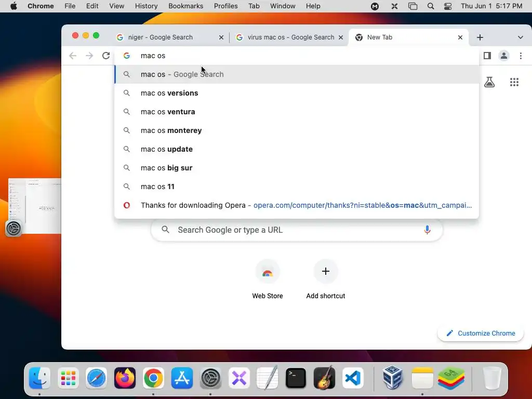Close the niger Google Search tab
Viewport: 532px width, 399px height.
(221, 37)
